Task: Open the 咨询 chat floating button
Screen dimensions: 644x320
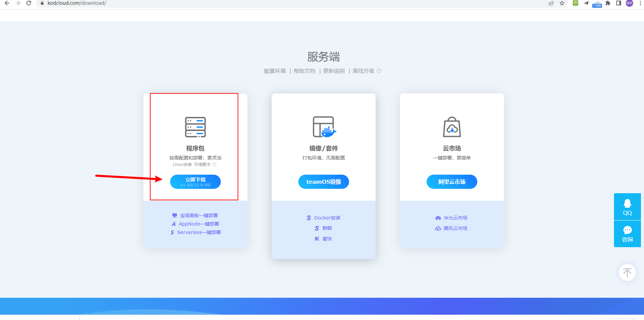Action: coord(627,234)
